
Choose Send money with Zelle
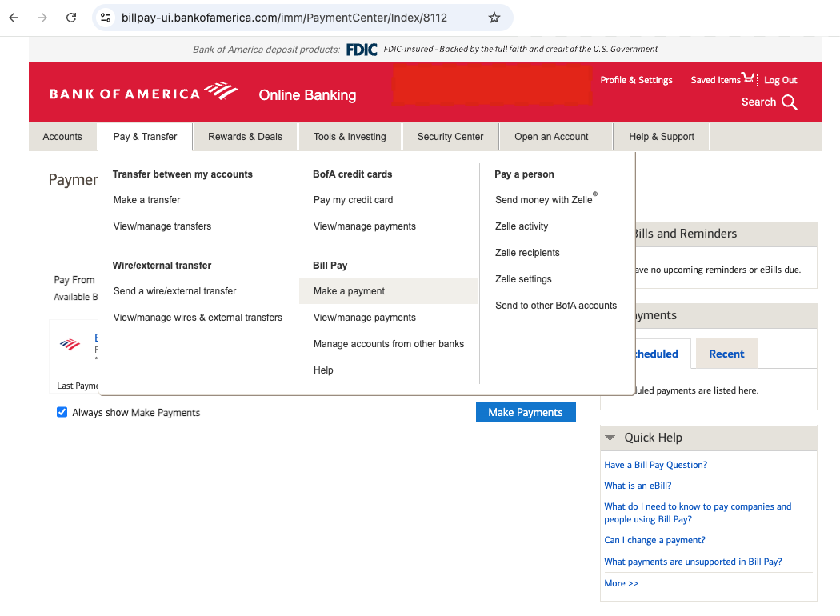click(542, 199)
